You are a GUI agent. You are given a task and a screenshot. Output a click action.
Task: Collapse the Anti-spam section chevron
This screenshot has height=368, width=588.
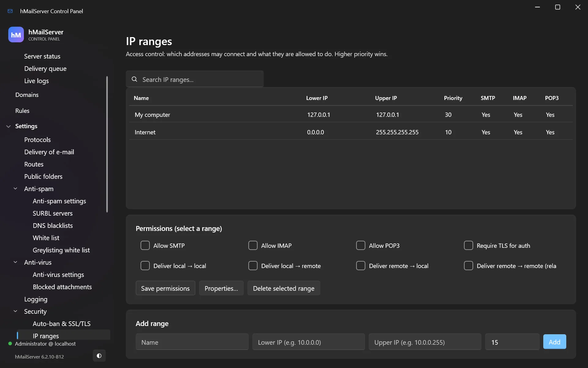tap(15, 189)
